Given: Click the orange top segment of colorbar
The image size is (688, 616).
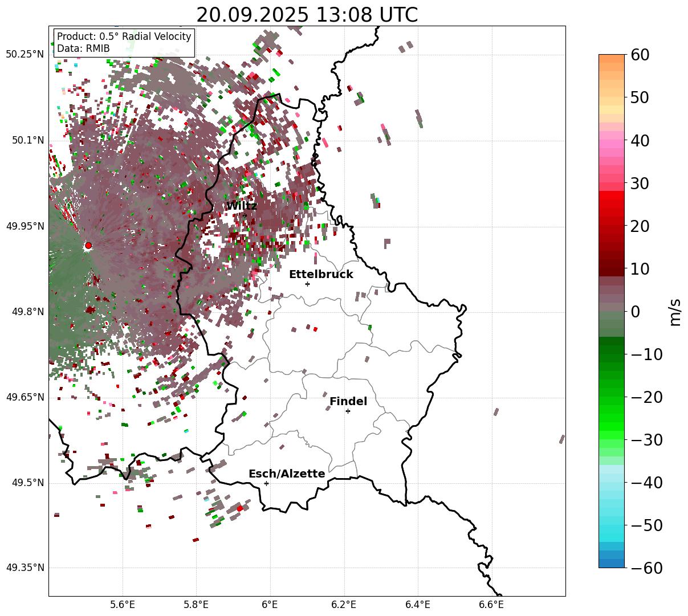Looking at the screenshot, I should click(x=612, y=59).
